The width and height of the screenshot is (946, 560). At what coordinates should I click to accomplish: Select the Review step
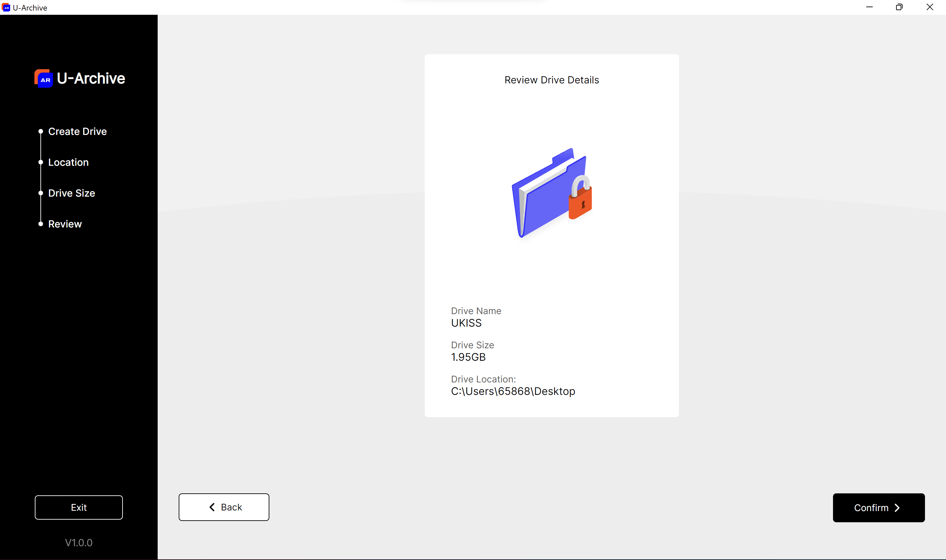click(x=65, y=223)
